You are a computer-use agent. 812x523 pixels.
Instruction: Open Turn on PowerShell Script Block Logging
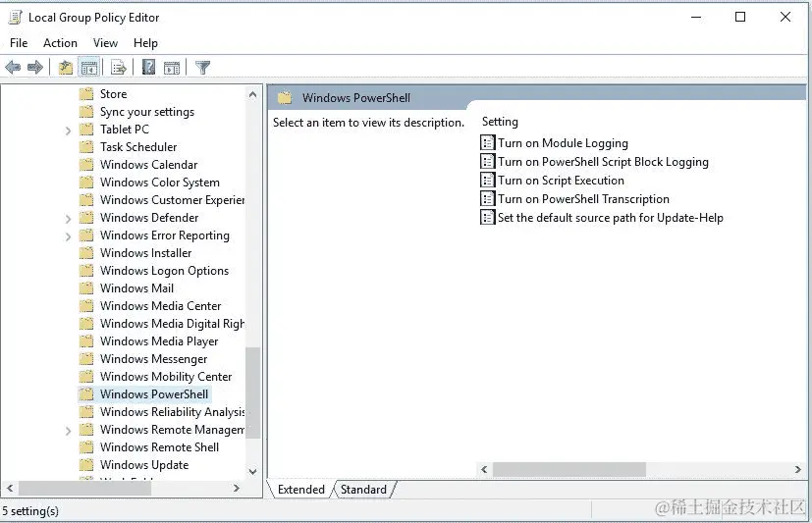click(x=603, y=161)
